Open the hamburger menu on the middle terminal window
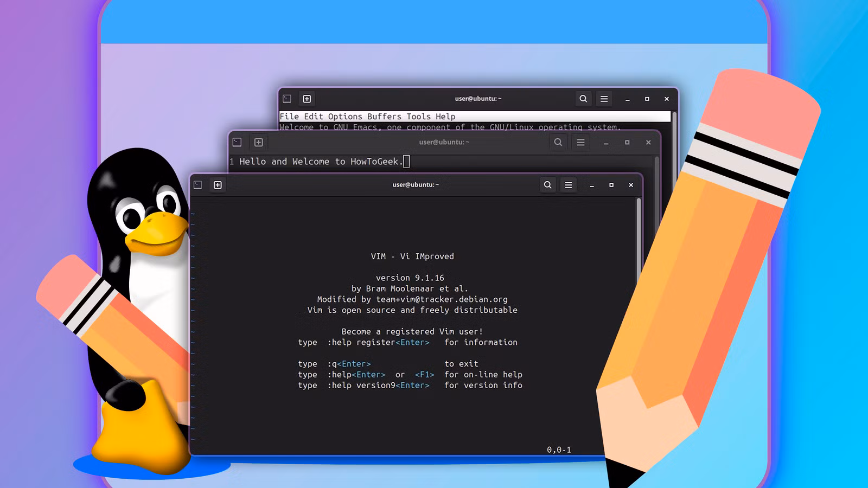The width and height of the screenshot is (868, 488). pos(580,143)
